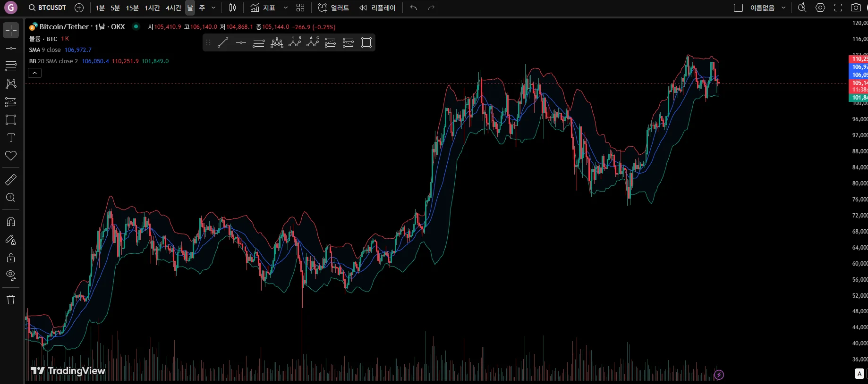The height and width of the screenshot is (384, 868).
Task: Take a chart snapshot with camera icon
Action: pos(856,8)
